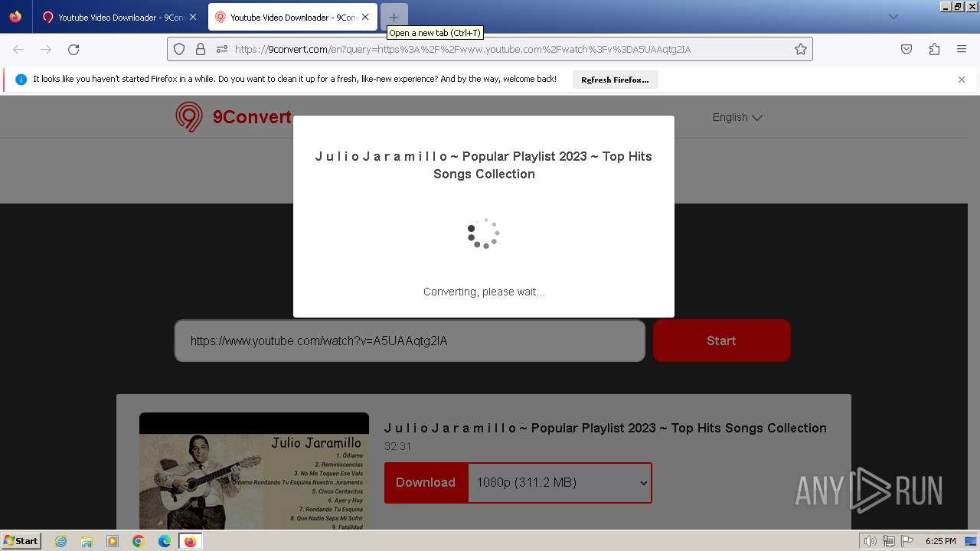Click the Refresh Firefox button
The width and height of the screenshot is (980, 551).
pos(615,80)
